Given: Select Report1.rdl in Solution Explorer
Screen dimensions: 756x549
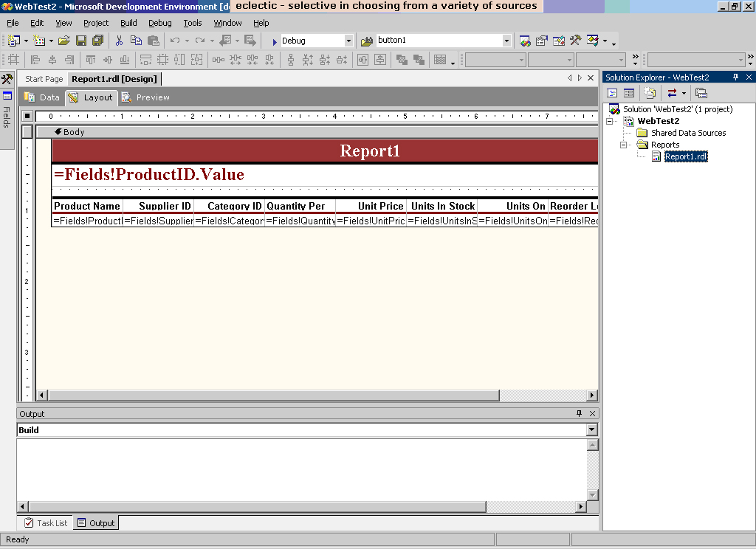Looking at the screenshot, I should tap(686, 156).
